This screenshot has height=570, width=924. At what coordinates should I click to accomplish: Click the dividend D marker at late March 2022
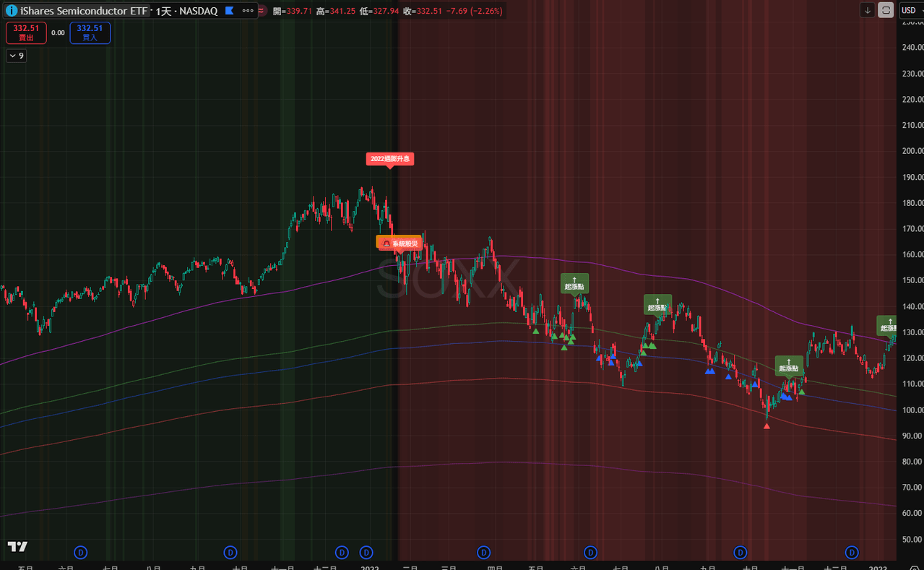[483, 553]
